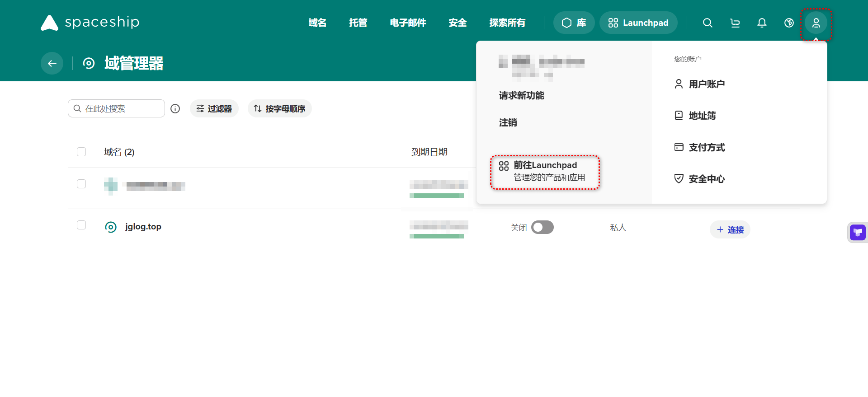868x397 pixels.
Task: Click the spaceship logo icon
Action: coord(50,23)
